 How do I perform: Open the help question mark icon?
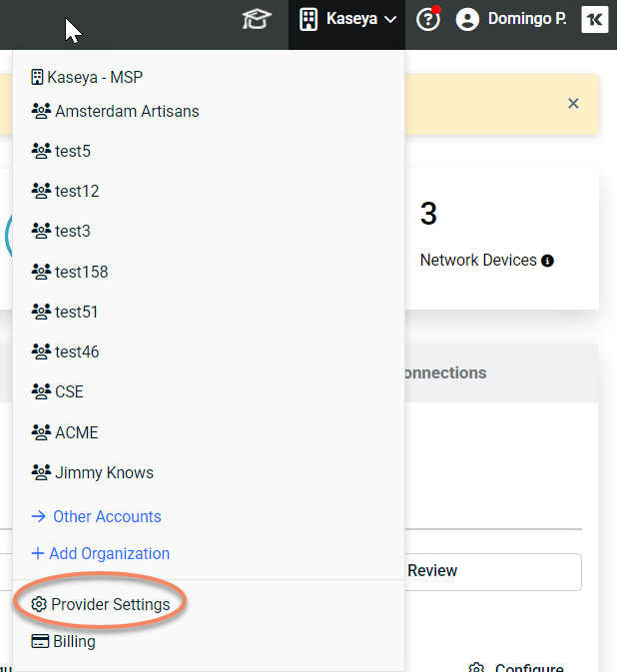[x=428, y=19]
